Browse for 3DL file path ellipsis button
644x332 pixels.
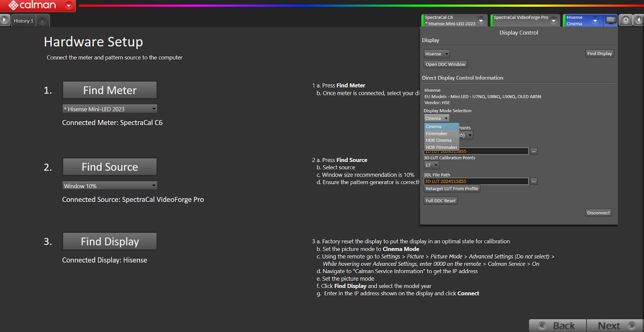tap(534, 181)
